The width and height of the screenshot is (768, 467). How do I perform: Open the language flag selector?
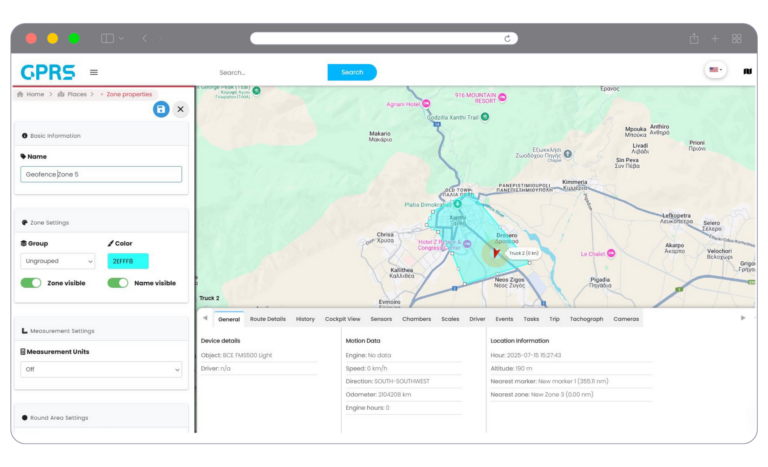click(716, 70)
